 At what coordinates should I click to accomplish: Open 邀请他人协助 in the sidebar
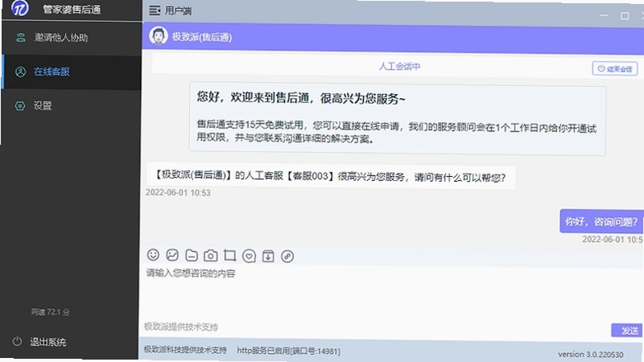tap(72, 38)
